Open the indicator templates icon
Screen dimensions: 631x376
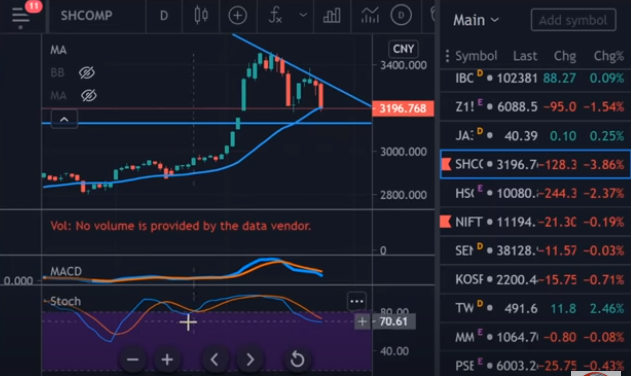click(x=370, y=16)
